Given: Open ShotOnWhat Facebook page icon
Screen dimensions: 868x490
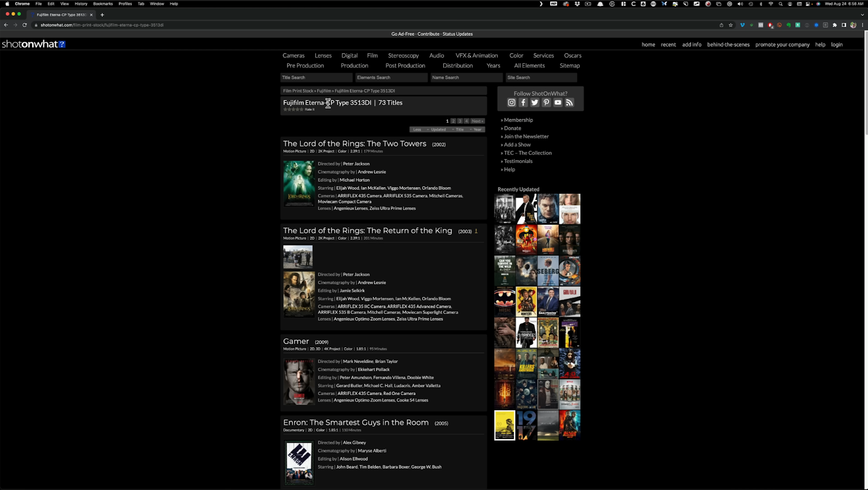Looking at the screenshot, I should 524,102.
